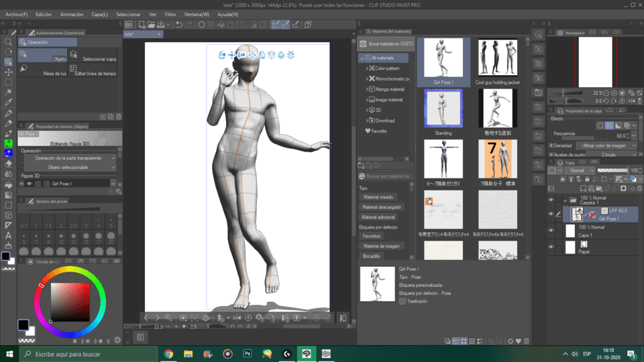Expand the Color pattern material folder
The image size is (644, 362).
click(x=367, y=68)
